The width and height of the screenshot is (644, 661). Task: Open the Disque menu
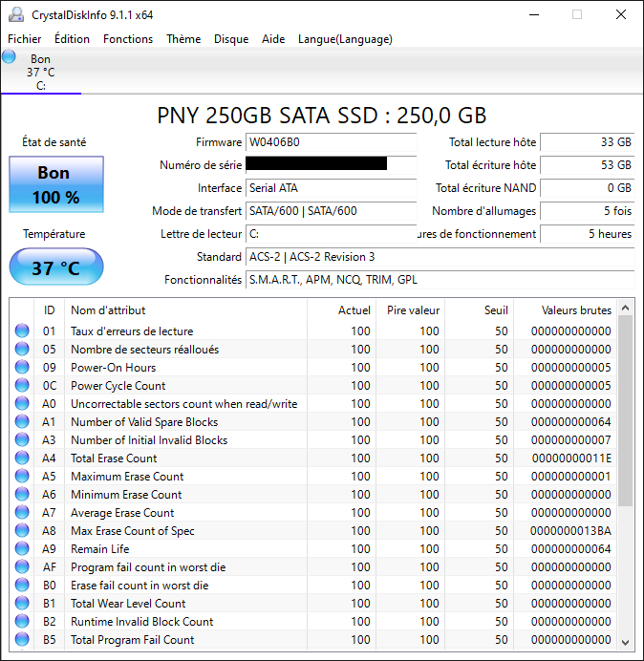click(x=231, y=39)
